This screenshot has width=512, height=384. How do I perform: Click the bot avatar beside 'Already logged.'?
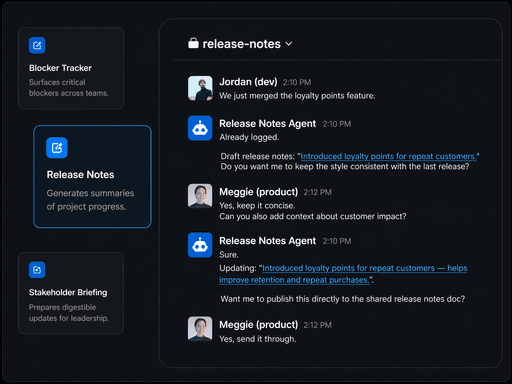coord(200,128)
